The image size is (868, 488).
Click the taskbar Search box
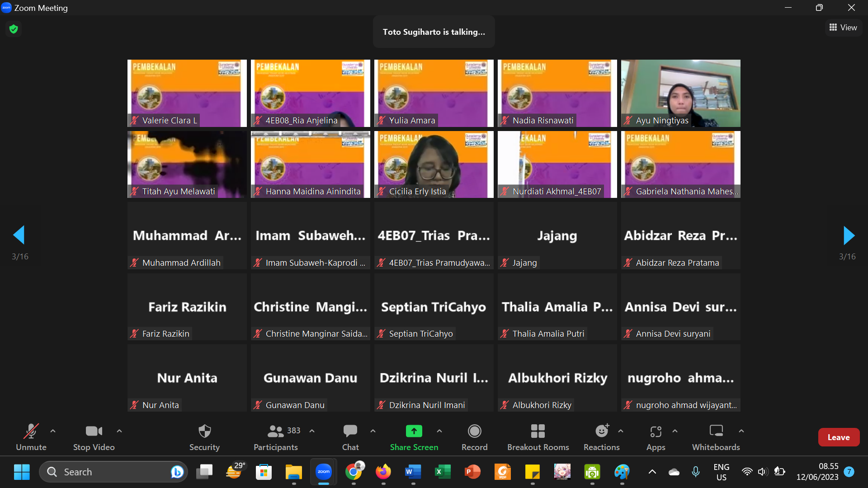tap(113, 472)
